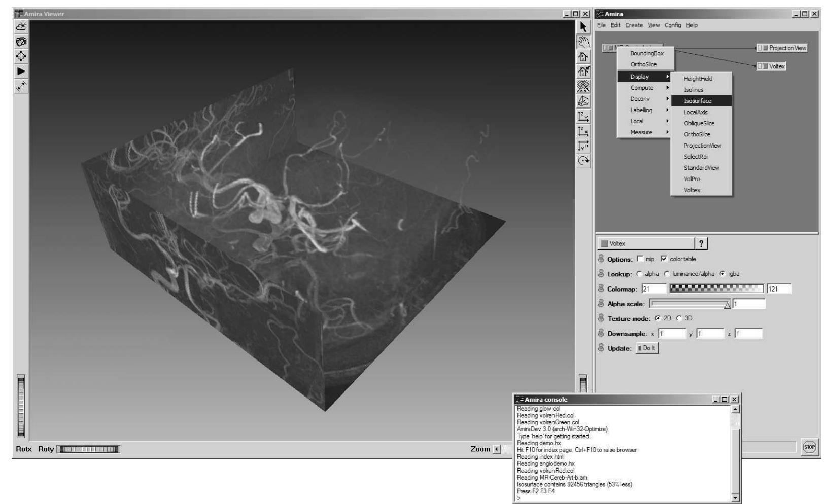Set view to YZ axes icon
The height and width of the screenshot is (504, 829).
pyautogui.click(x=583, y=116)
